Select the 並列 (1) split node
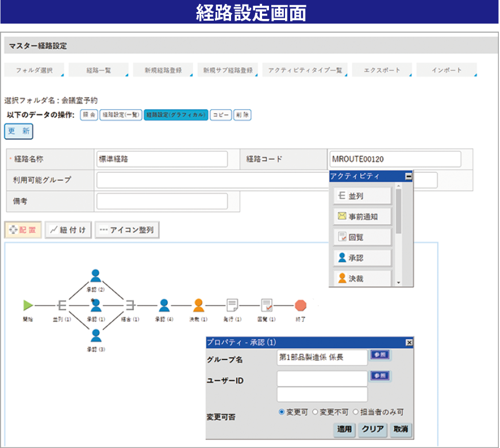The height and width of the screenshot is (448, 500). (61, 305)
